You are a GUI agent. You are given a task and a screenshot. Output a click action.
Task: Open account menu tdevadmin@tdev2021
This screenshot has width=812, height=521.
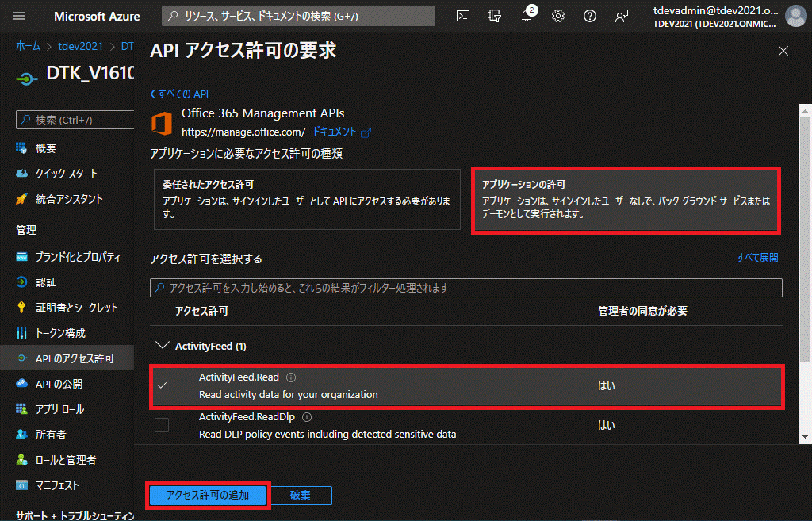pyautogui.click(x=714, y=17)
